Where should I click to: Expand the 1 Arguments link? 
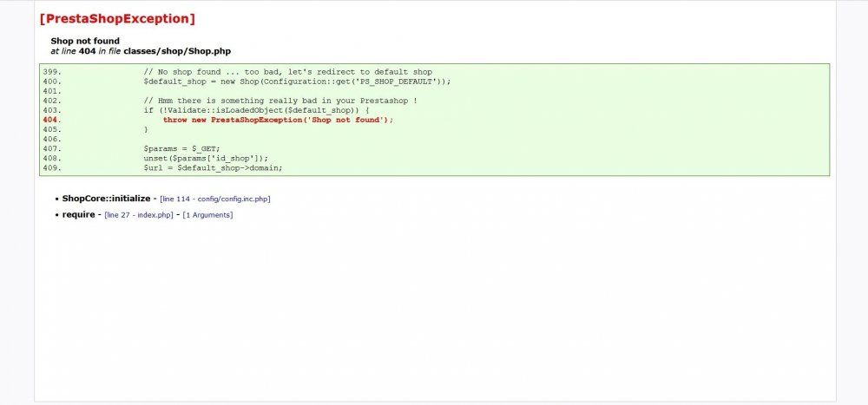coord(207,215)
